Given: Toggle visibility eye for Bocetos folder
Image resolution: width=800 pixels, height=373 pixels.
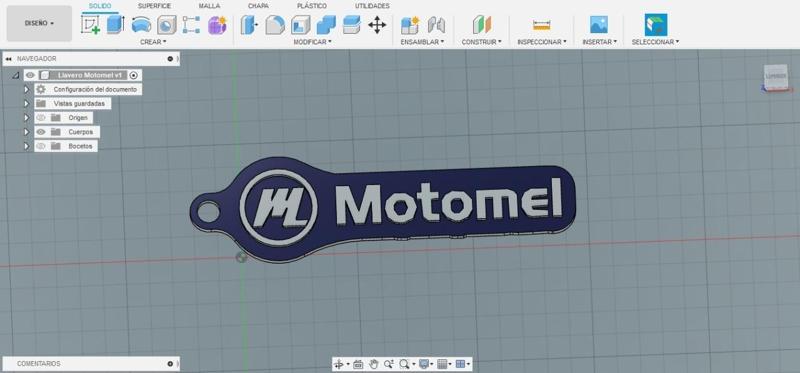Looking at the screenshot, I should (x=41, y=146).
